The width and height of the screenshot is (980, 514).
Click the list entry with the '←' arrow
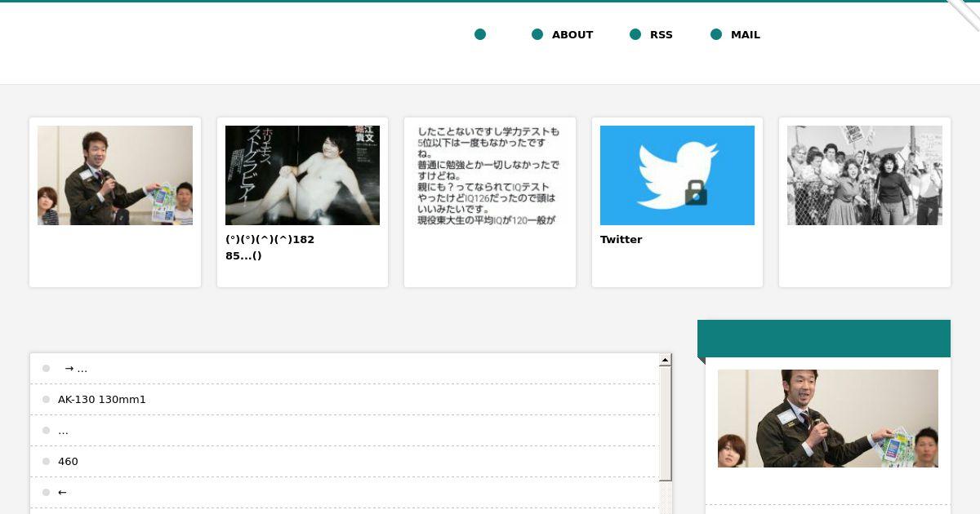point(62,492)
